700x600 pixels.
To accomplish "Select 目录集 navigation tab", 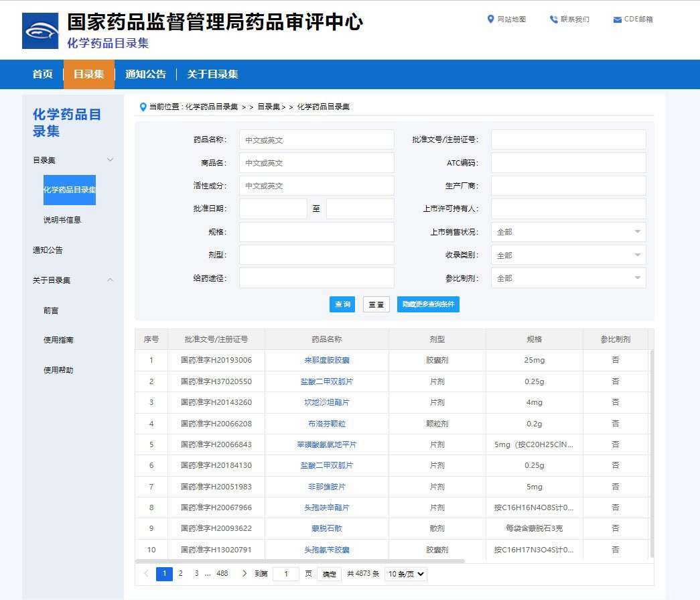I will point(89,74).
